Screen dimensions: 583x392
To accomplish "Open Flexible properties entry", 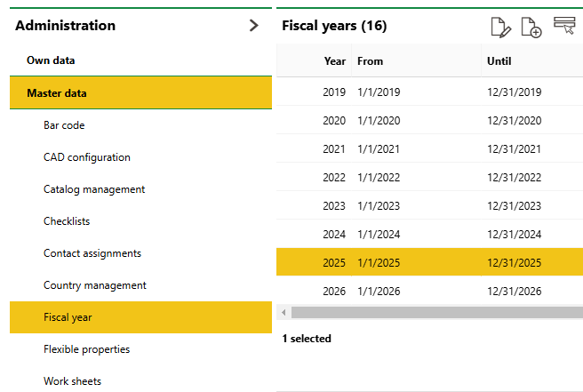I will [140, 348].
